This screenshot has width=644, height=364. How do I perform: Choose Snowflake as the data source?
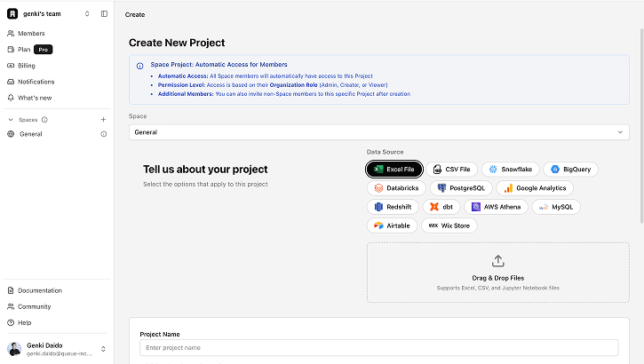pyautogui.click(x=510, y=169)
